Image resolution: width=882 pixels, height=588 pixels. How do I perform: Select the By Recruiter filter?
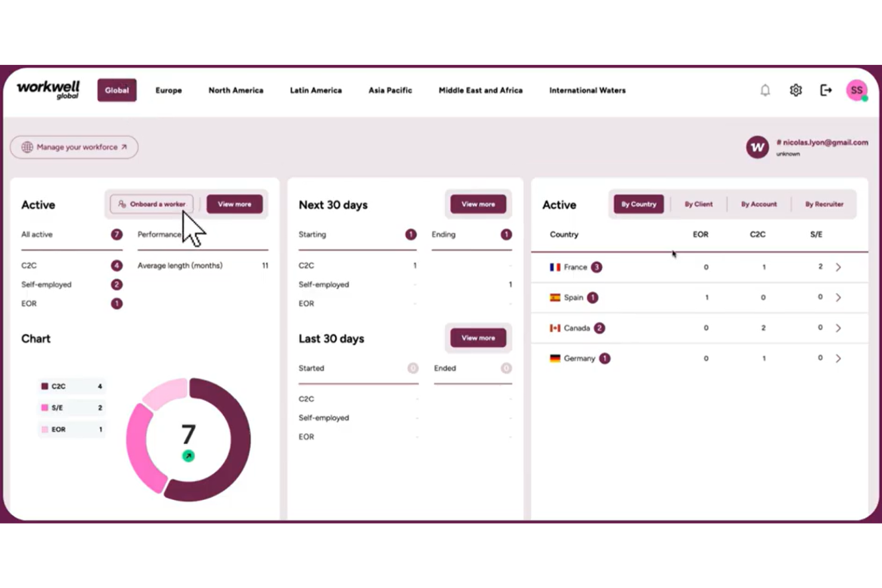[824, 204]
